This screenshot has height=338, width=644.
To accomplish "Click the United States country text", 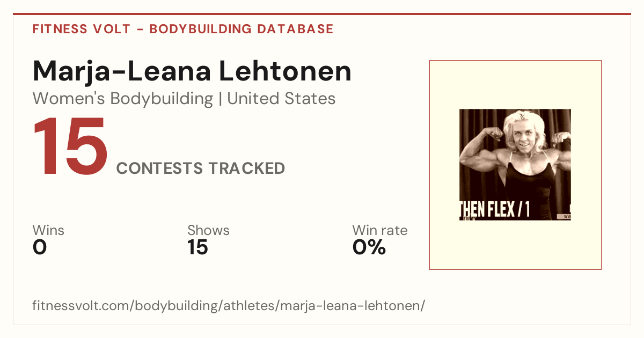I will (281, 99).
